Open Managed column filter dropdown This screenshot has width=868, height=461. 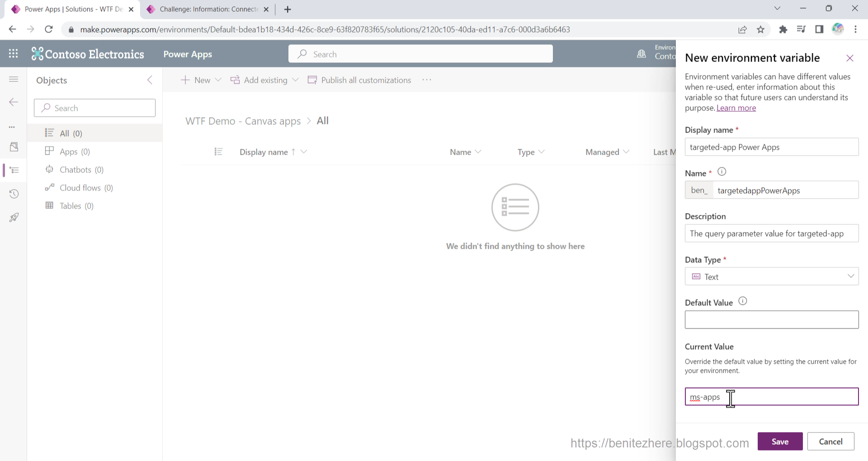626,152
